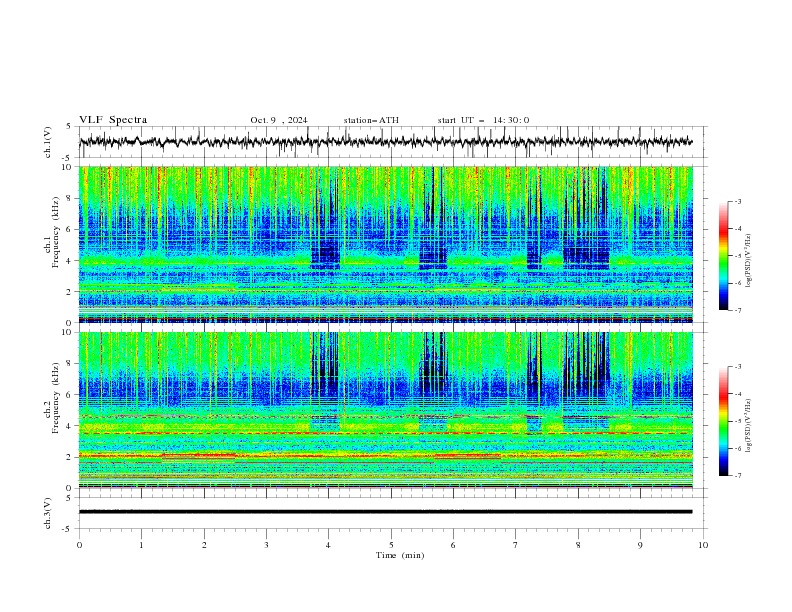
Task: Click the ch.2 colorbar "log(PSD)(V²/Hz)" label
Action: pos(748,426)
